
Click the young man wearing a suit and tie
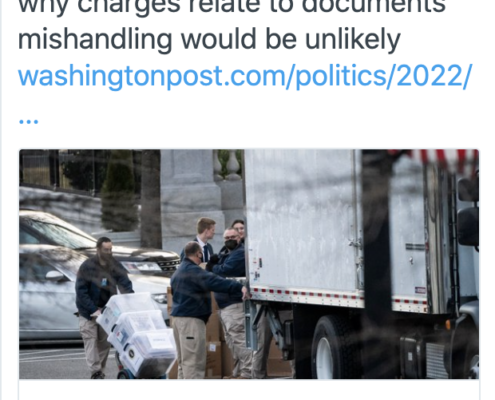(x=204, y=238)
